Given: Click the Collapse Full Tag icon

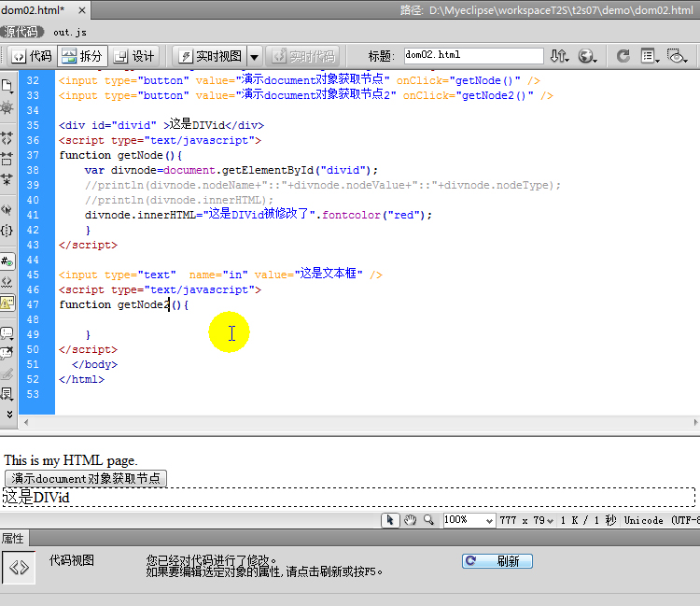Looking at the screenshot, I should 7,138.
